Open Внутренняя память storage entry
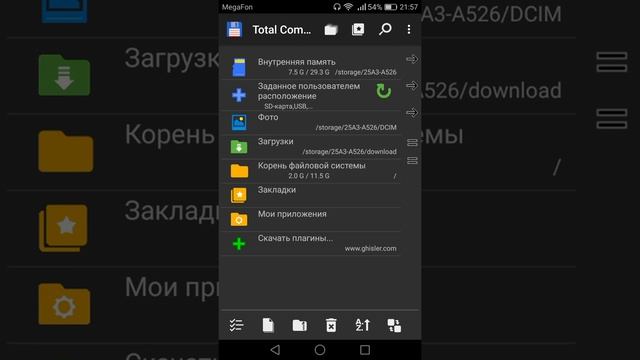 click(x=310, y=67)
